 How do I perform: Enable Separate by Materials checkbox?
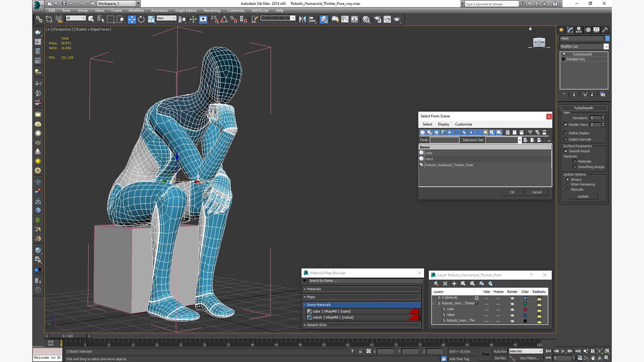[x=575, y=162]
